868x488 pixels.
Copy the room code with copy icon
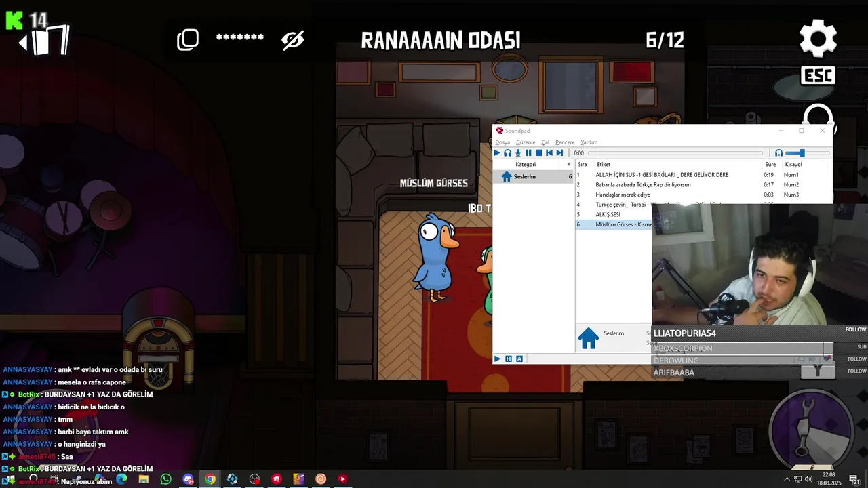188,39
